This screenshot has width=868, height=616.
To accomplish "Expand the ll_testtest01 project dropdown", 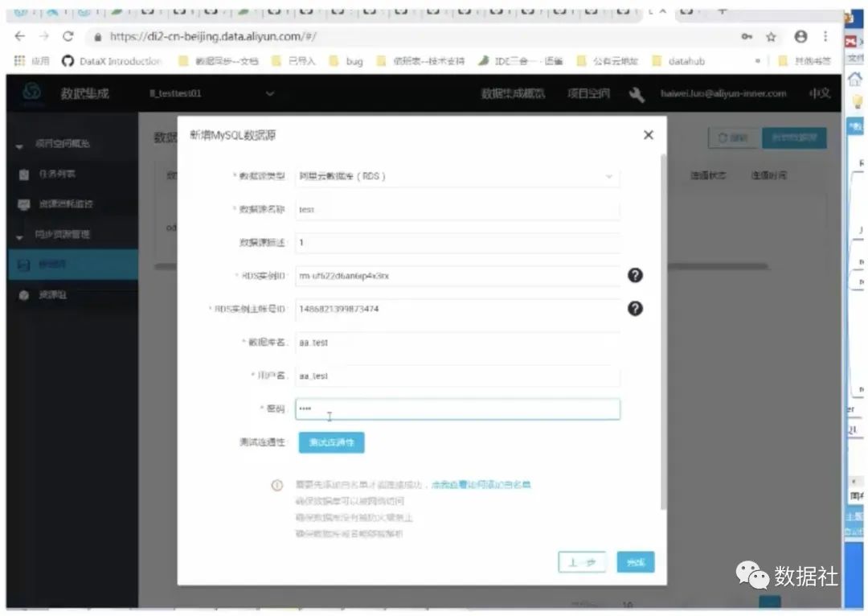I will (211, 93).
